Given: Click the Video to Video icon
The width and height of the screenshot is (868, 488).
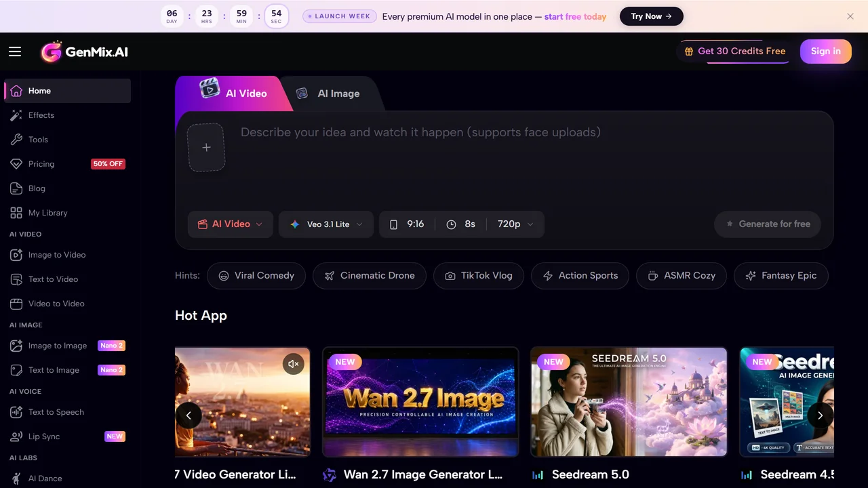Looking at the screenshot, I should point(16,304).
